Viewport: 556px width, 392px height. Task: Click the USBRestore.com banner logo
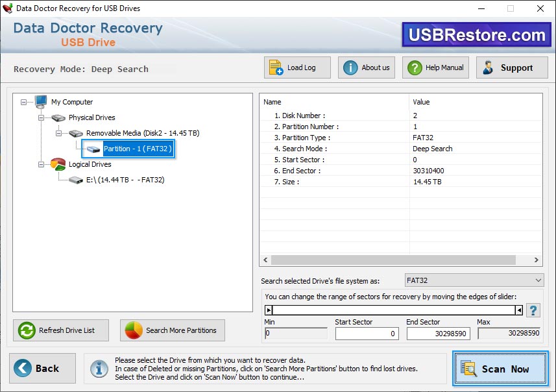(x=477, y=34)
